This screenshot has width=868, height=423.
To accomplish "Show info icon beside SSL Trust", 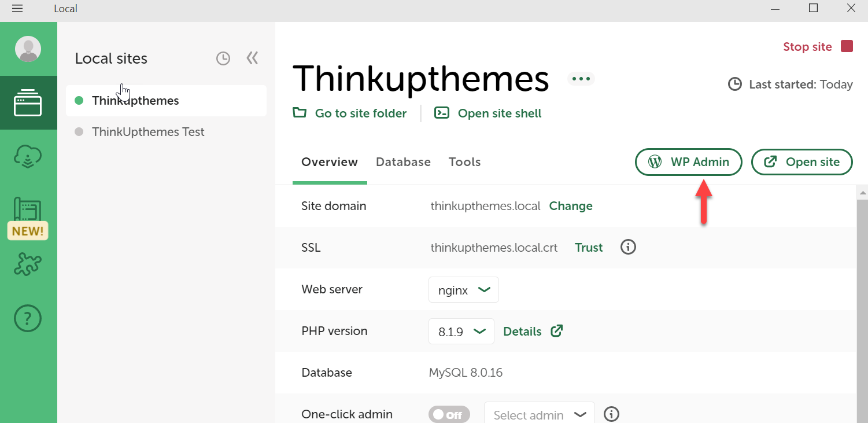I will coord(628,247).
